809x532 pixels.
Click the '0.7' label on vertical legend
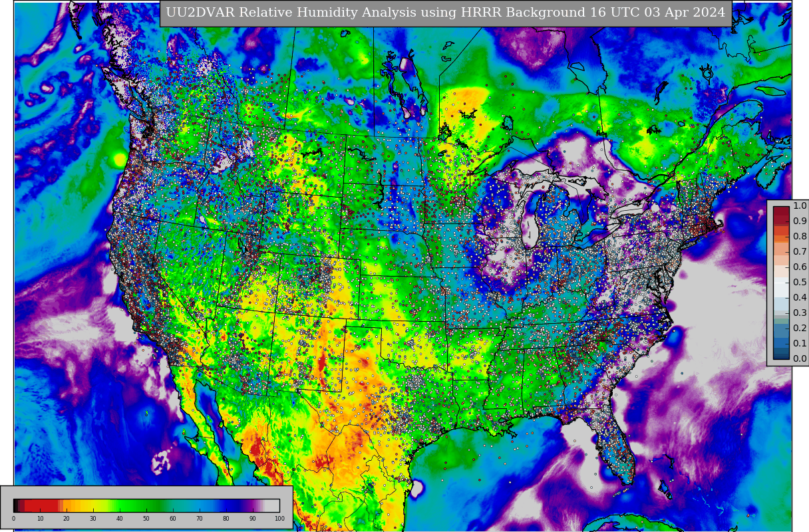point(800,251)
